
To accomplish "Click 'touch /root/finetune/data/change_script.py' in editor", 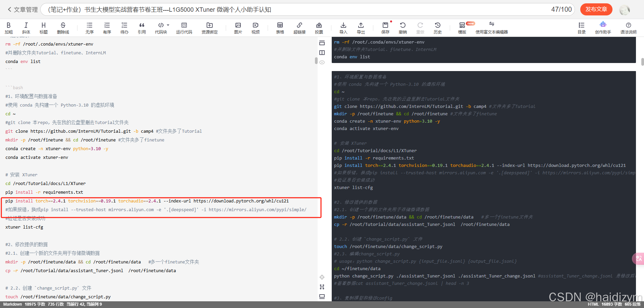I will pos(58,297).
